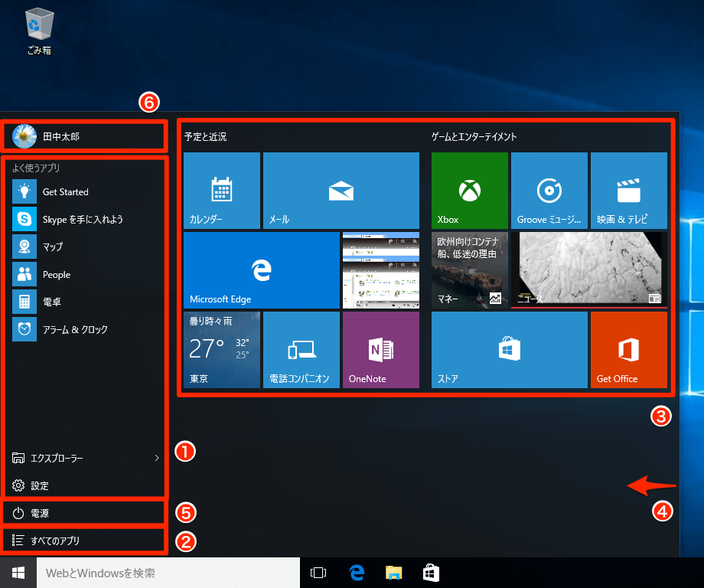Image resolution: width=704 pixels, height=588 pixels.
Task: Click the よく使うアプリ section label
Action: (36, 168)
